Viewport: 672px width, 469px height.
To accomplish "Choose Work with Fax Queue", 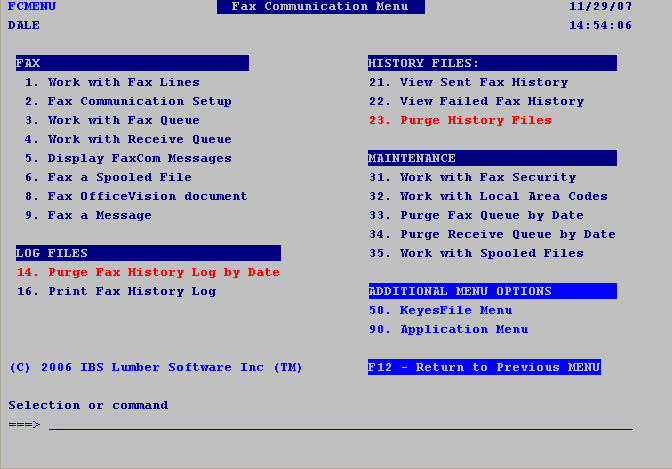I will coord(112,120).
